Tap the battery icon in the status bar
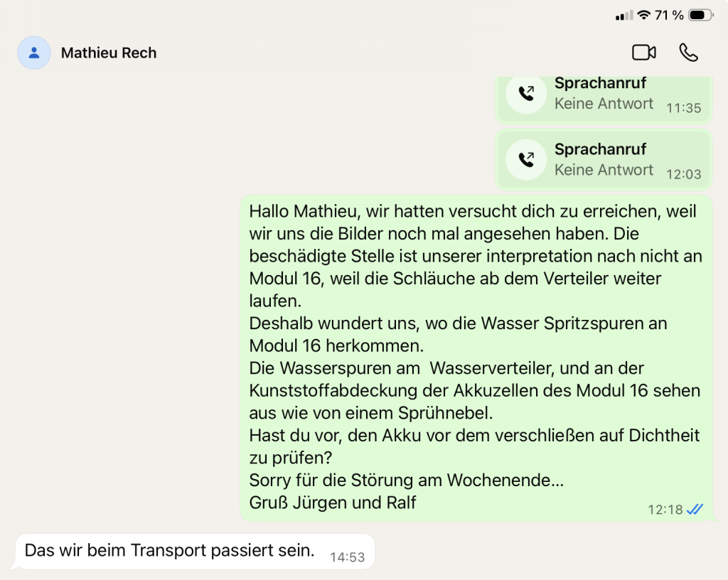This screenshot has width=728, height=580. tap(700, 15)
